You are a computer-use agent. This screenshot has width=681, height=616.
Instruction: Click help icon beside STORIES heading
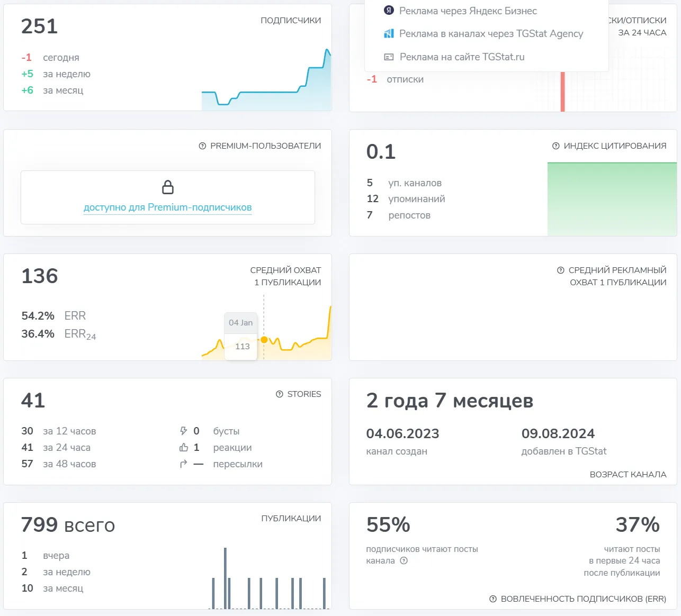click(280, 394)
